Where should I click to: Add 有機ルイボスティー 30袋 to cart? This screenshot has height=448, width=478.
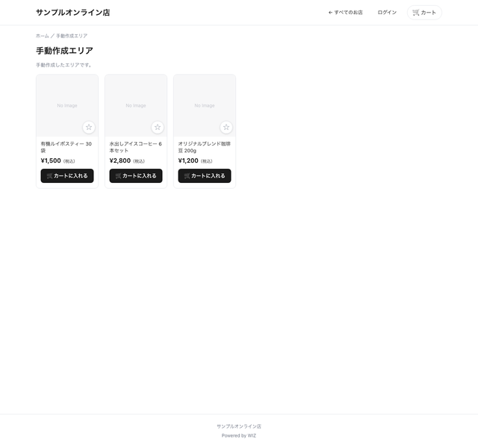[67, 176]
